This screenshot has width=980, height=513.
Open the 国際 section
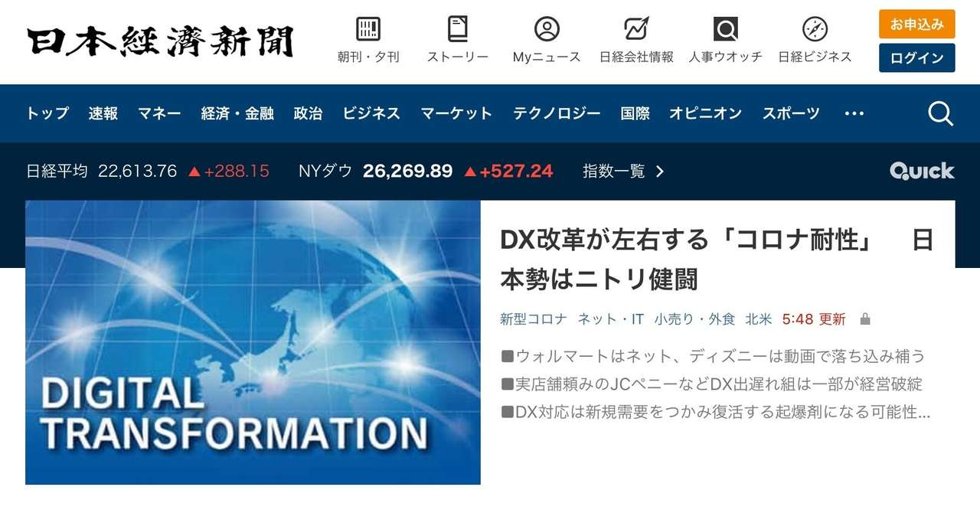(635, 113)
